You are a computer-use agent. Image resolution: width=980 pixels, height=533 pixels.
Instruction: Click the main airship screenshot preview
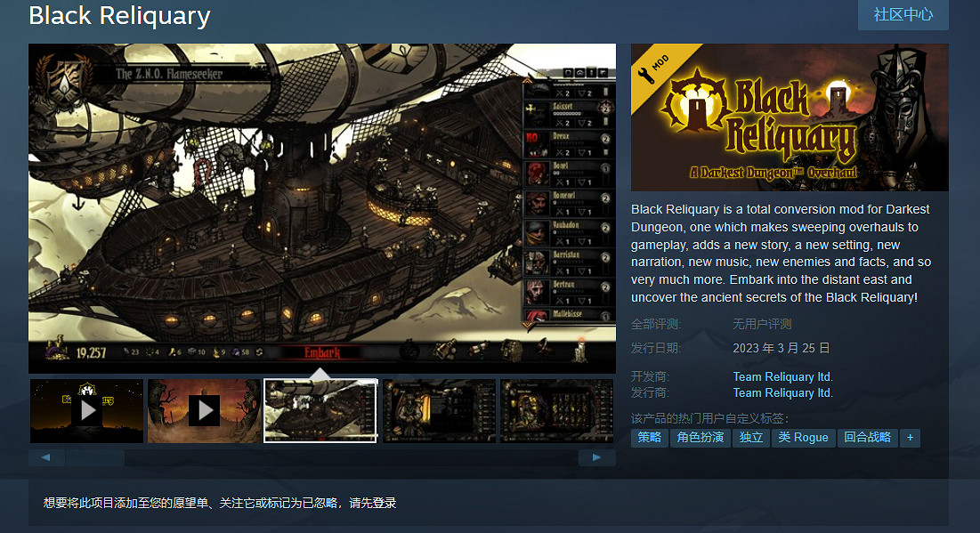pos(321,208)
